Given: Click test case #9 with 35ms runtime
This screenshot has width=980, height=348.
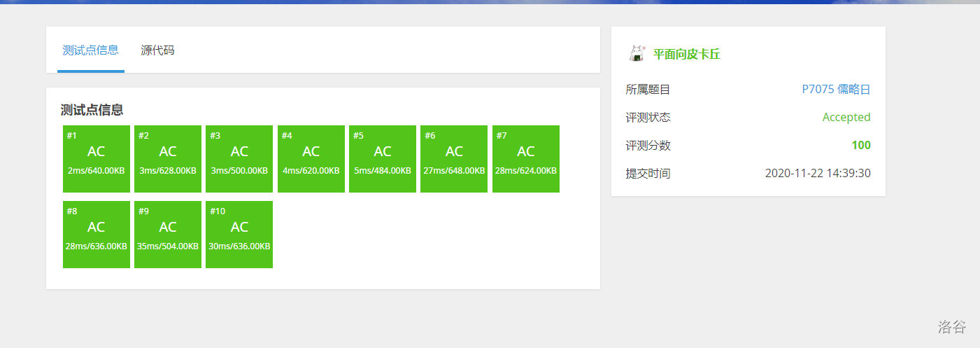Looking at the screenshot, I should tap(168, 235).
